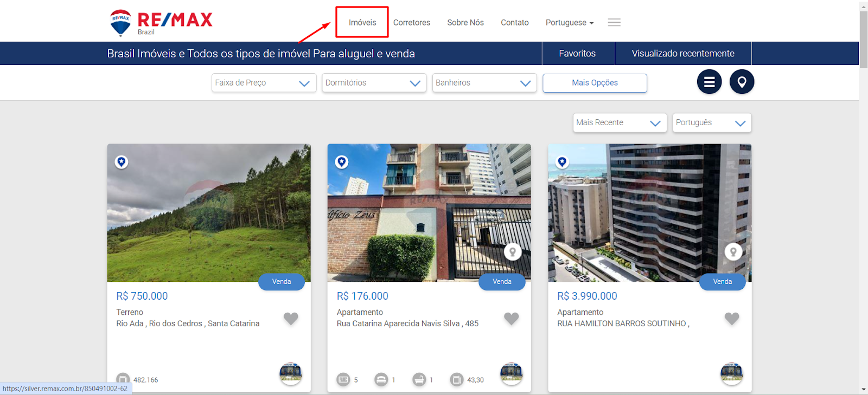Viewport: 868px width, 395px height.
Task: Switch to the Visualizado recentemente tab
Action: [x=683, y=54]
